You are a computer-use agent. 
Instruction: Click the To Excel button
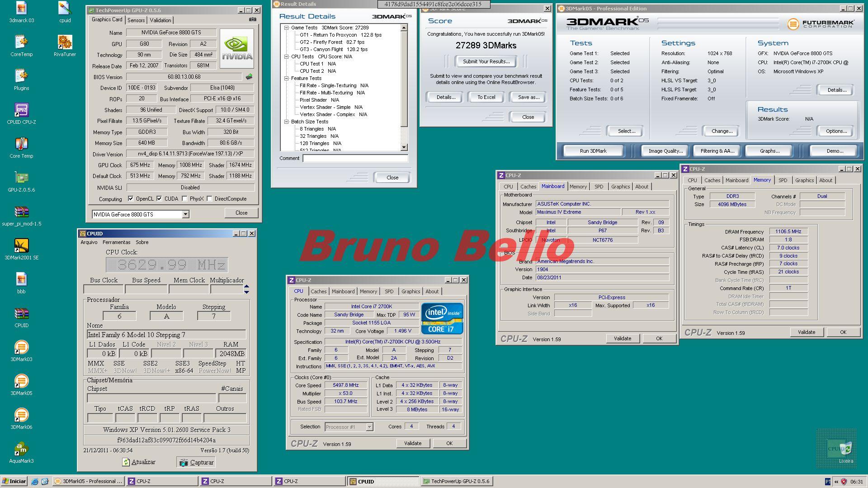point(486,97)
